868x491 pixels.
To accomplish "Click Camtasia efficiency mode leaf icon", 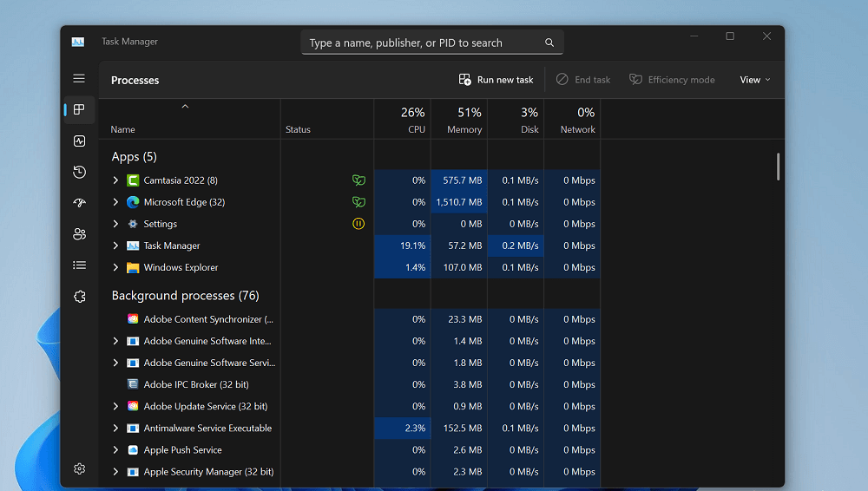I will (x=358, y=180).
